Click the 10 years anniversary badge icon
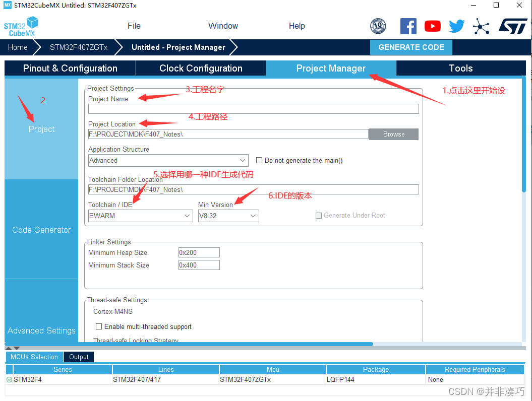The height and width of the screenshot is (401, 532). click(378, 26)
